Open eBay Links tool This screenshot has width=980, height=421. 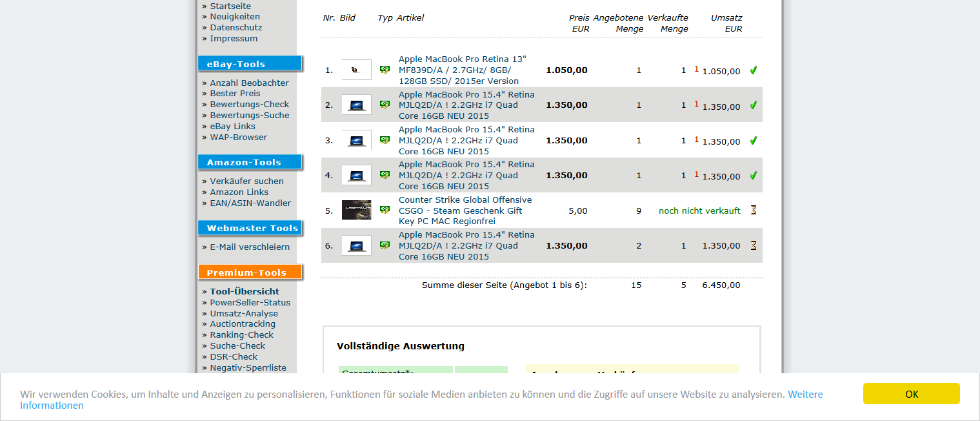pyautogui.click(x=232, y=127)
